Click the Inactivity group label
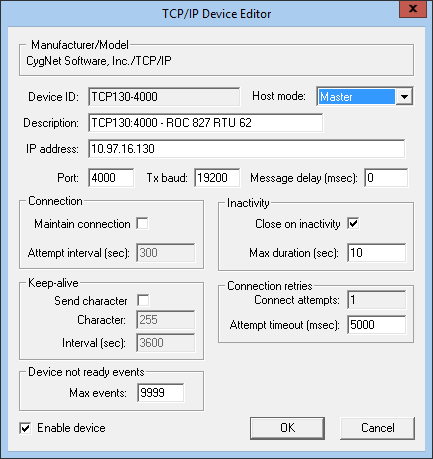This screenshot has height=459, width=433. tap(248, 203)
